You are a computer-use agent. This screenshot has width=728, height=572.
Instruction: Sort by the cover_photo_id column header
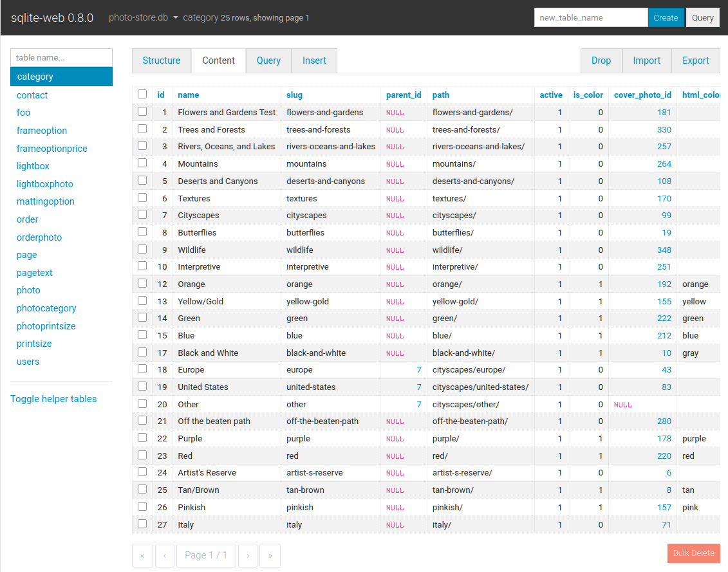[642, 95]
